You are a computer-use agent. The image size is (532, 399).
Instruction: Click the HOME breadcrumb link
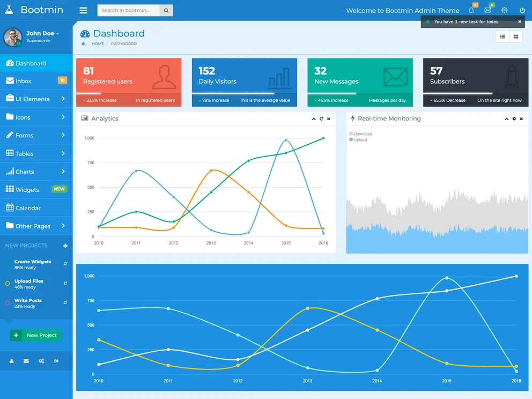(98, 43)
